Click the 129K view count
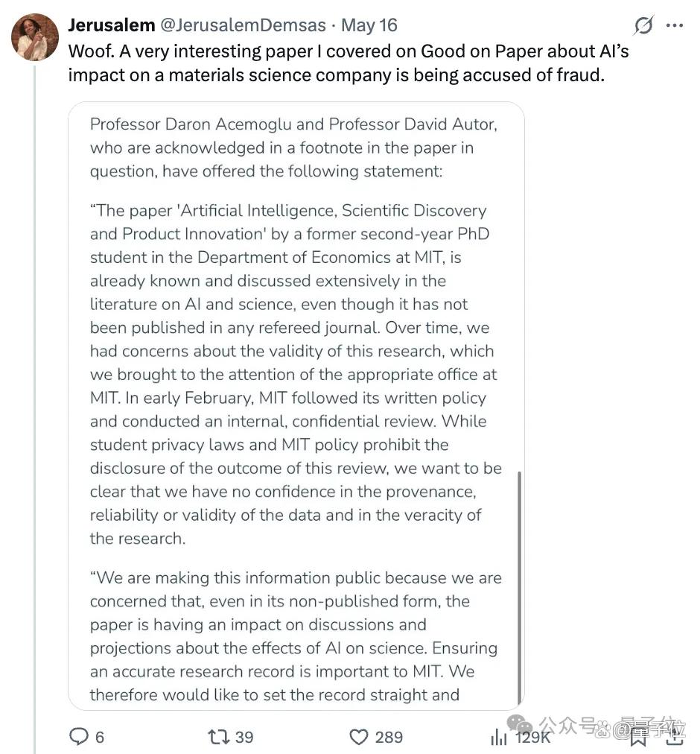This screenshot has width=700, height=754. click(532, 737)
